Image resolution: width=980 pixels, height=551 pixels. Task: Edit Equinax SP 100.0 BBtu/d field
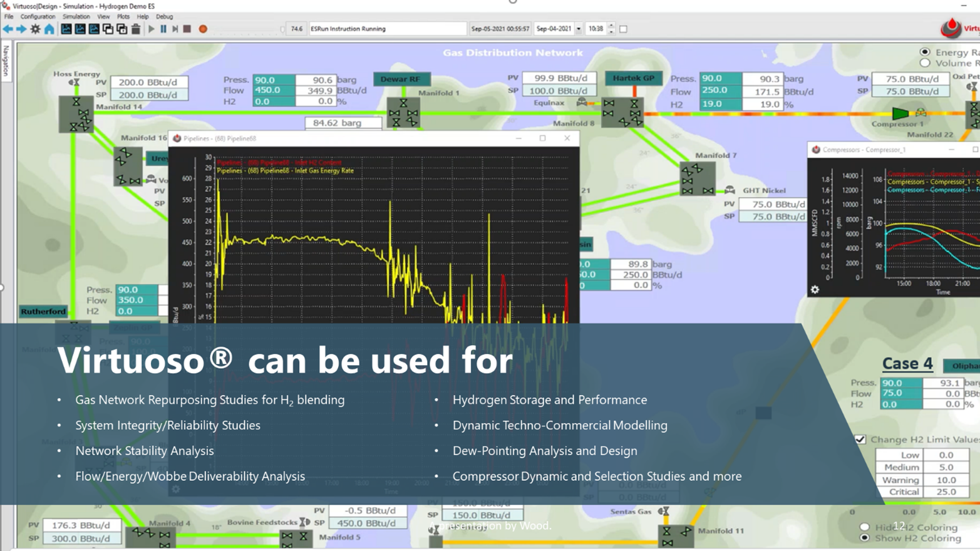point(559,91)
